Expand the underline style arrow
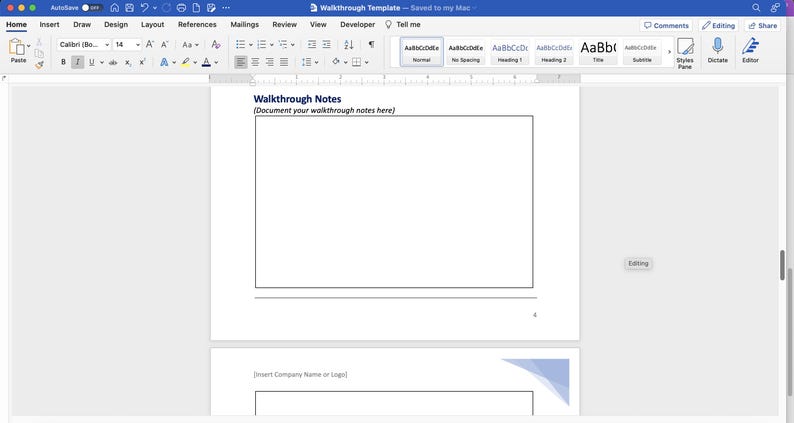This screenshot has width=794, height=423. 101,62
